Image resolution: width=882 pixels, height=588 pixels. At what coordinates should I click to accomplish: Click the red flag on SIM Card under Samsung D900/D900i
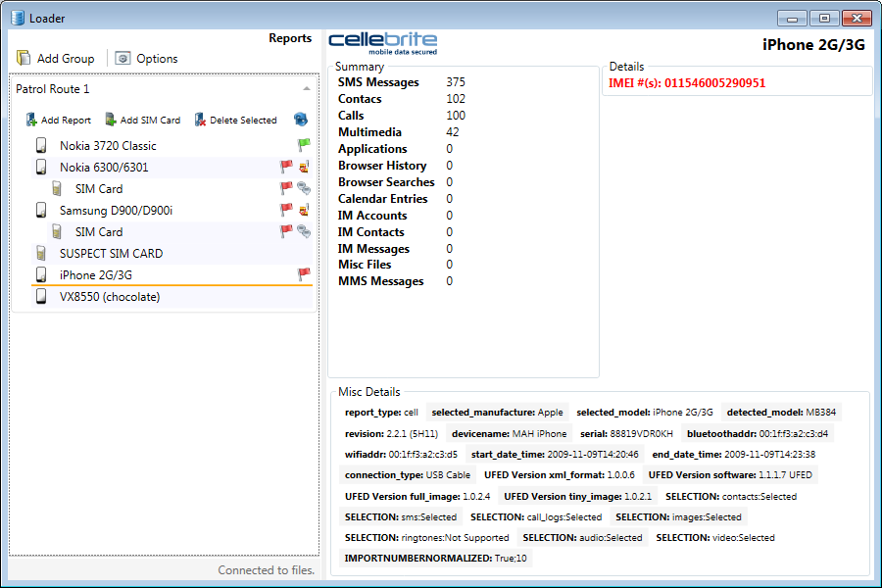click(287, 231)
